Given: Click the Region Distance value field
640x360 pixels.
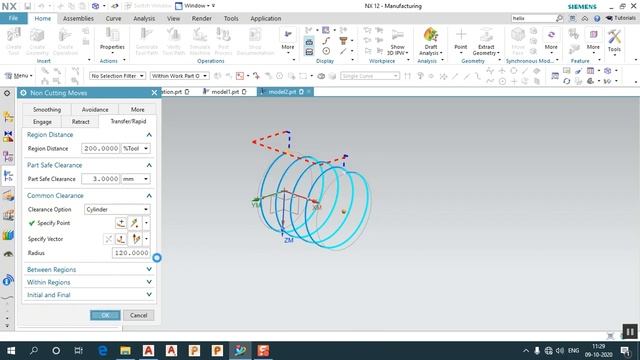Looking at the screenshot, I should (x=100, y=149).
